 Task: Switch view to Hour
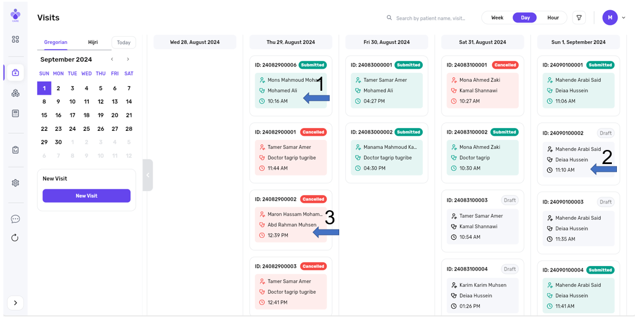click(x=553, y=18)
